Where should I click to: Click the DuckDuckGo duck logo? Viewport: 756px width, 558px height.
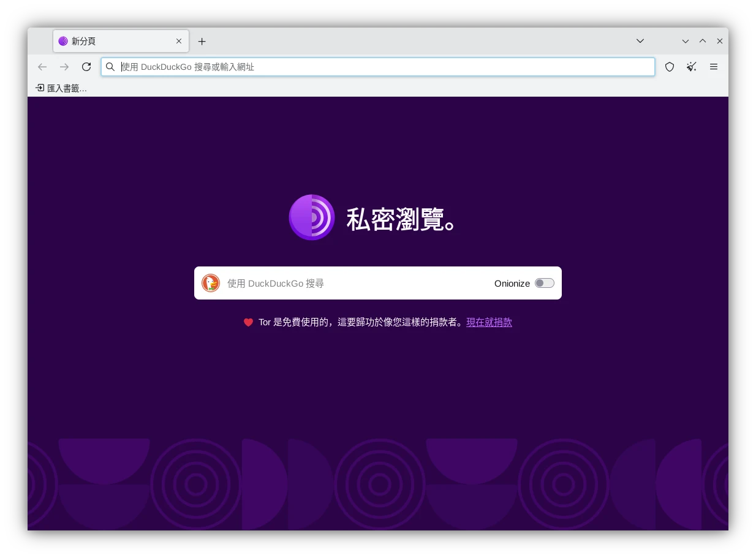tap(211, 283)
